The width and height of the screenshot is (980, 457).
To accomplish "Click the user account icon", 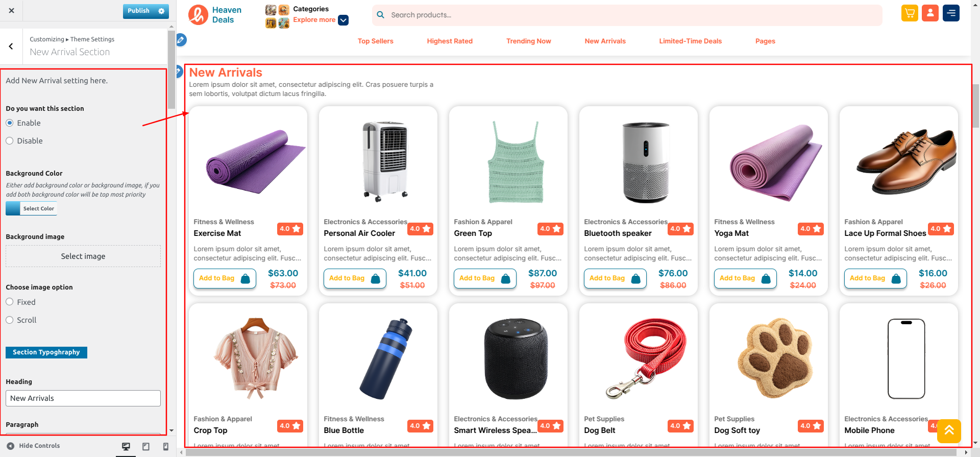I will (930, 13).
